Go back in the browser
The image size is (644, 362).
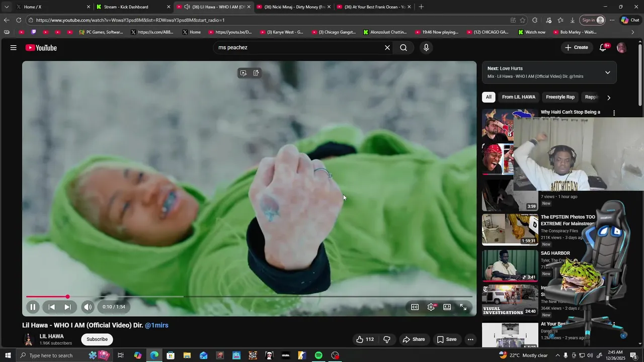6,20
